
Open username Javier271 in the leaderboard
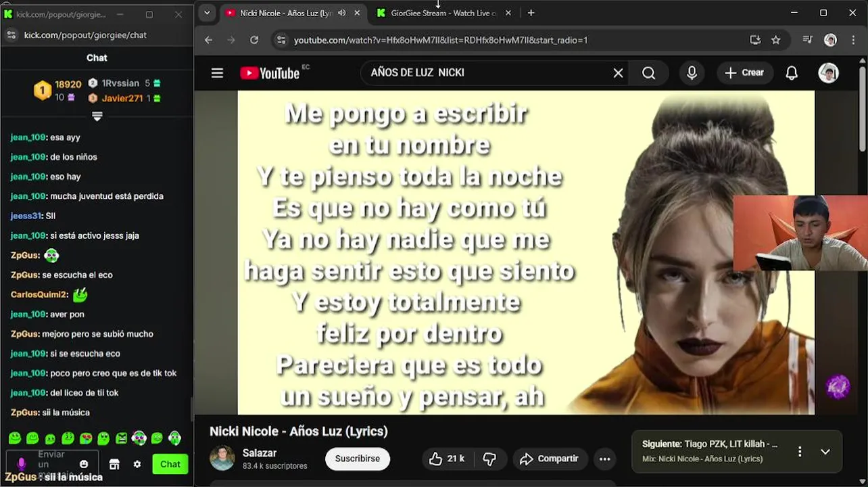coord(122,98)
